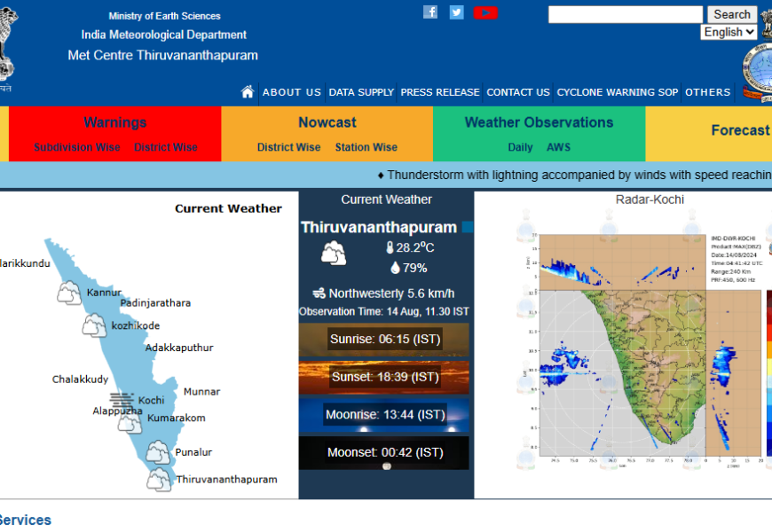This screenshot has width=772, height=532.
Task: Open the Facebook icon link
Action: point(430,12)
